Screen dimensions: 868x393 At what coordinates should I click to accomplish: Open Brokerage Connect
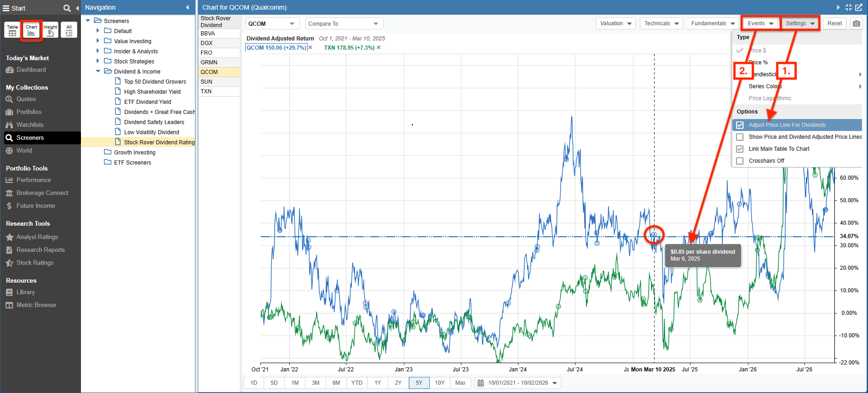tap(42, 193)
